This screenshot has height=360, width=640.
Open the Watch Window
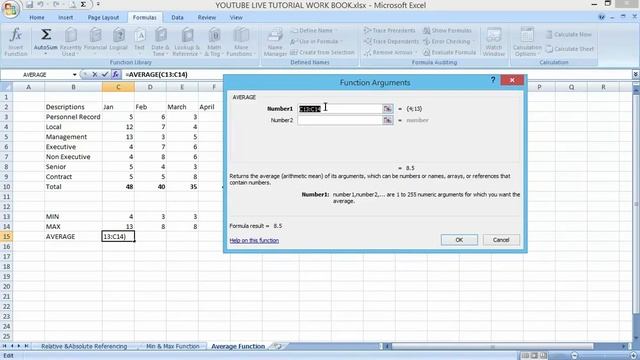coord(494,42)
